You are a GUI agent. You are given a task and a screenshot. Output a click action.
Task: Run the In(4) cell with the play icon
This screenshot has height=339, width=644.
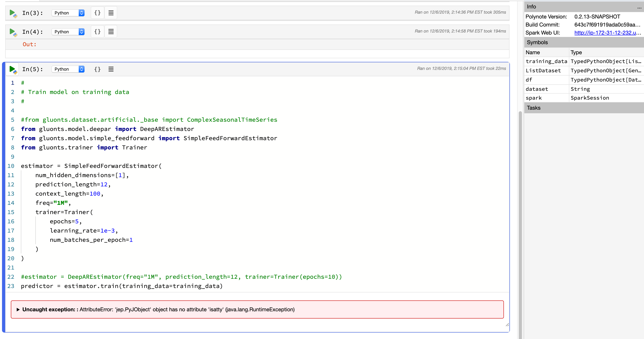[12, 32]
